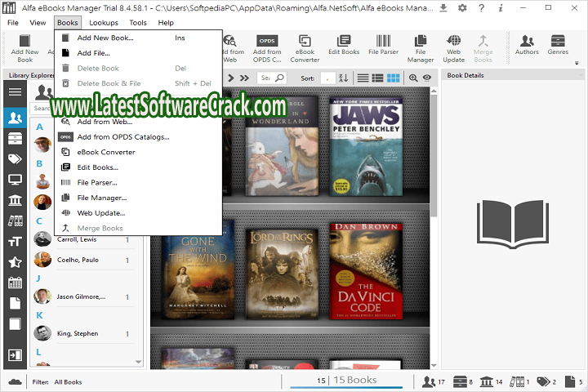Click the info icon in title bar
588x392 pixels.
tap(501, 8)
